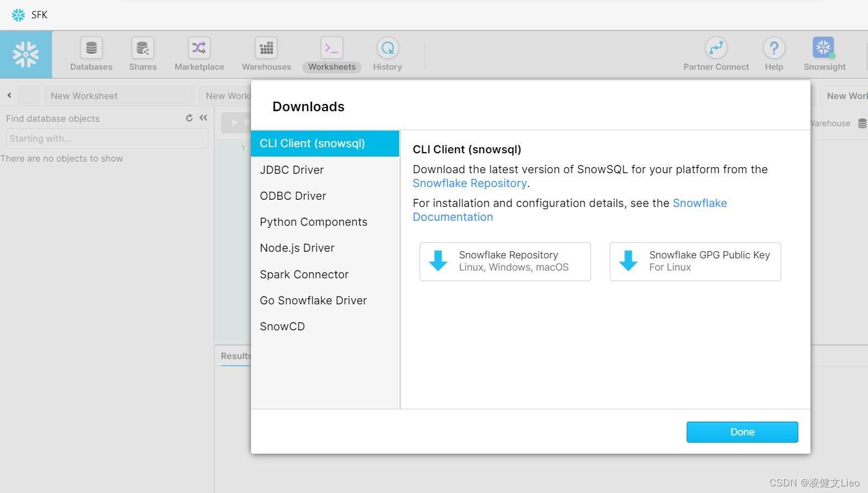
Task: Switch to the rightmost New Worksheet tab
Action: (844, 96)
